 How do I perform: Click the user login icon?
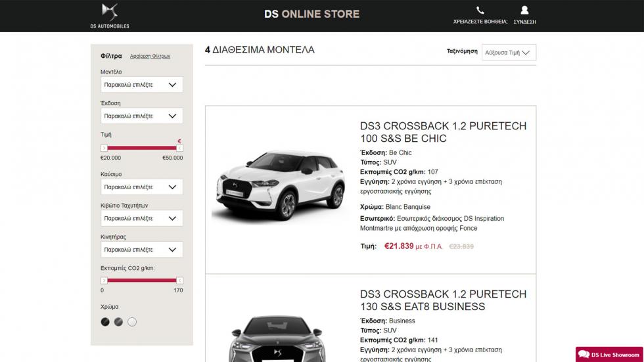coord(524,11)
